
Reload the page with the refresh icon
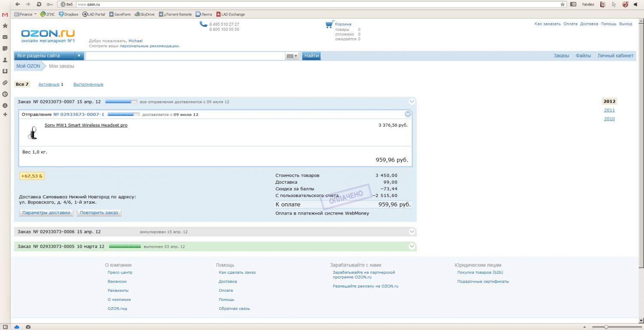tap(39, 4)
